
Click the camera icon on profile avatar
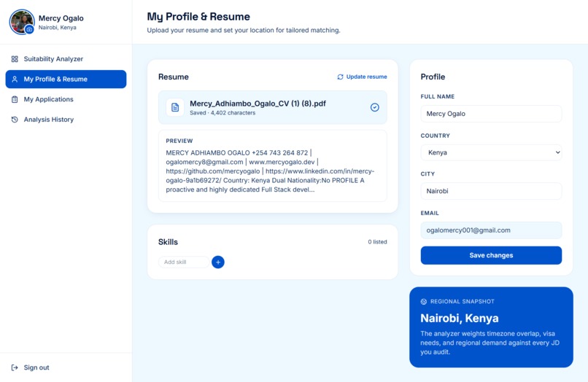pos(29,29)
